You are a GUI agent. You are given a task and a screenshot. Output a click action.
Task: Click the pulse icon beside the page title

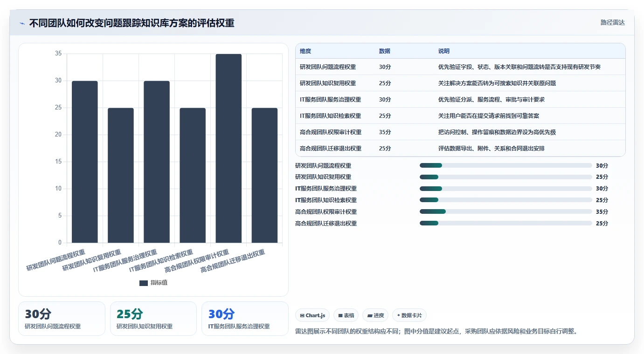click(22, 23)
